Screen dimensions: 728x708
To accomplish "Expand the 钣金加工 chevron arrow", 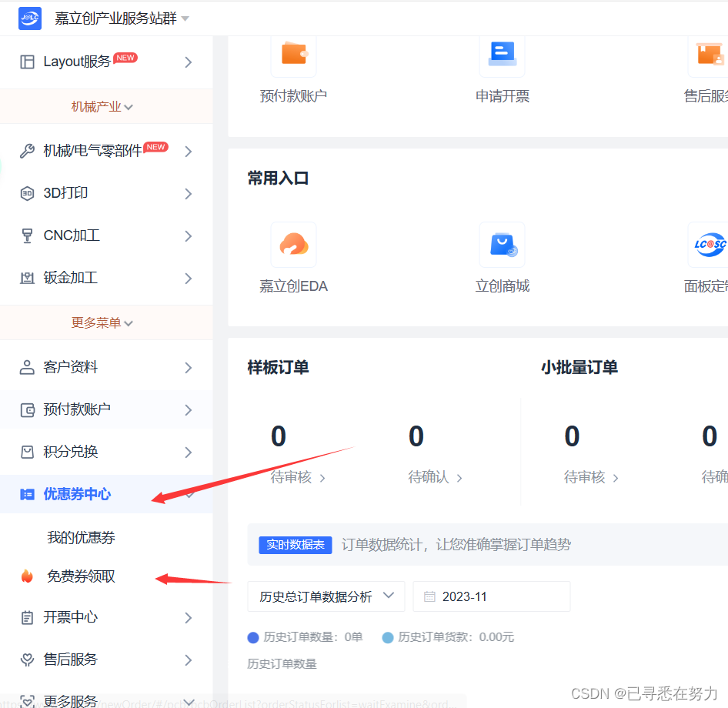I will point(188,279).
